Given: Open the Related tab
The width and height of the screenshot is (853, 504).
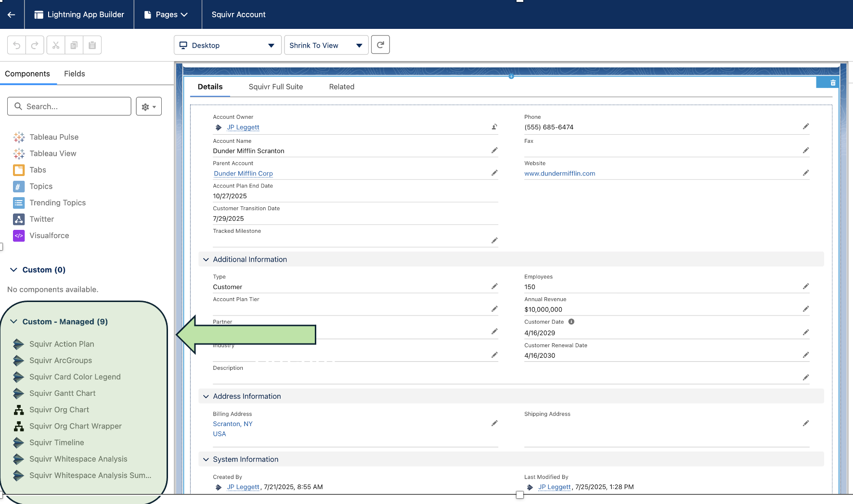Looking at the screenshot, I should click(342, 87).
